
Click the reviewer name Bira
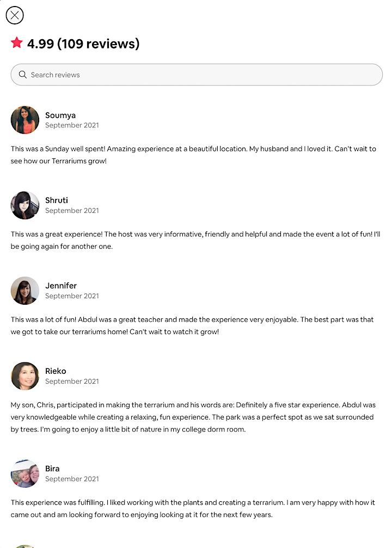52,469
